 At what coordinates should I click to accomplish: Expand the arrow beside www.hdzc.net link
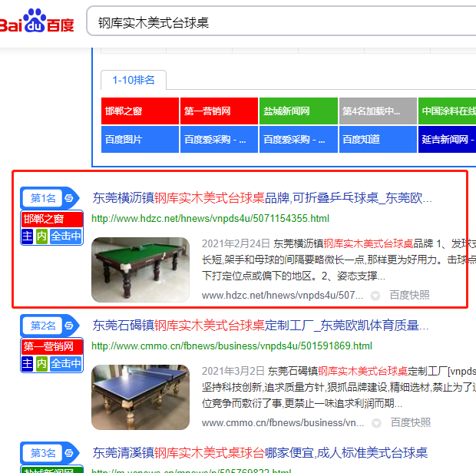click(375, 296)
